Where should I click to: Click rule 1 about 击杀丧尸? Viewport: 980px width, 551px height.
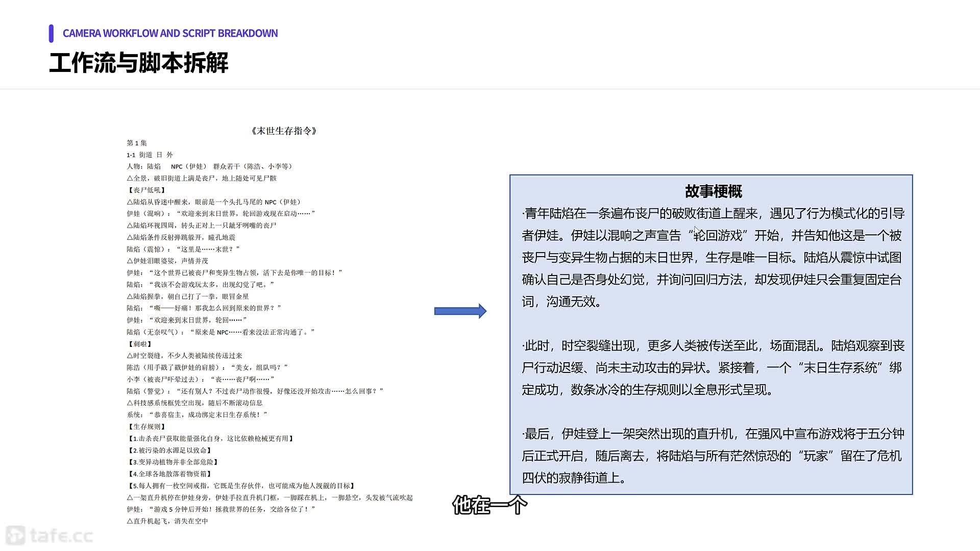pyautogui.click(x=210, y=438)
